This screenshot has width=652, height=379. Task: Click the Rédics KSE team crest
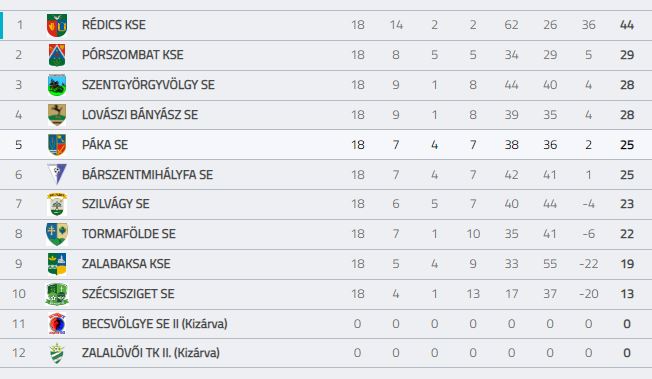(57, 25)
